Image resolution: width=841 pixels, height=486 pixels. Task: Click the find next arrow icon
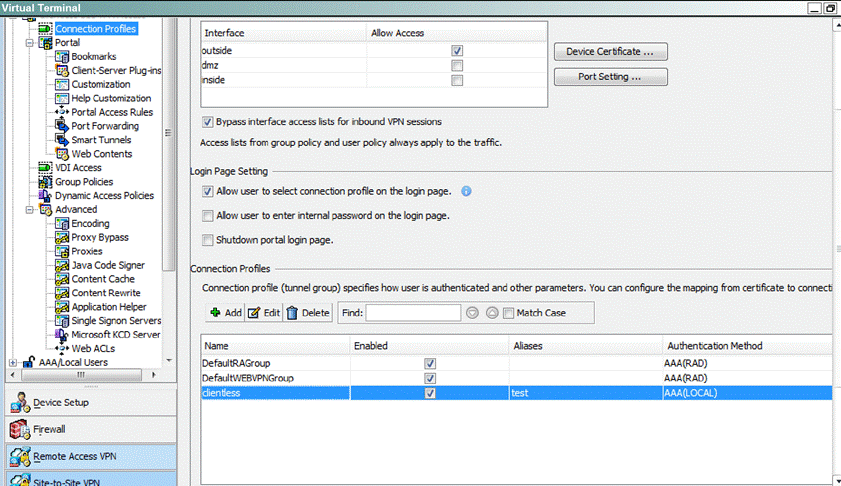tap(492, 313)
